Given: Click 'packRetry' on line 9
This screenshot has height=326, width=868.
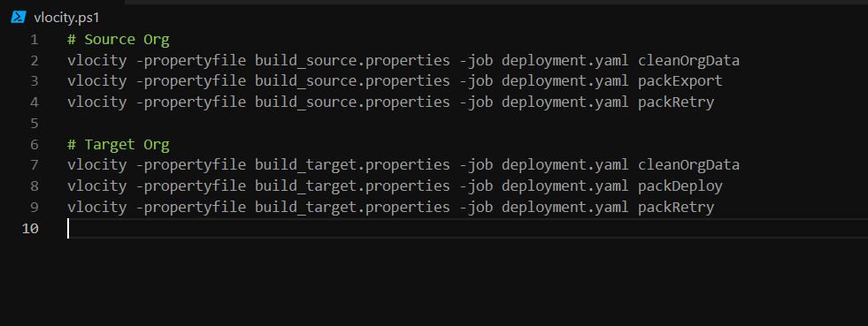Looking at the screenshot, I should pyautogui.click(x=676, y=208).
